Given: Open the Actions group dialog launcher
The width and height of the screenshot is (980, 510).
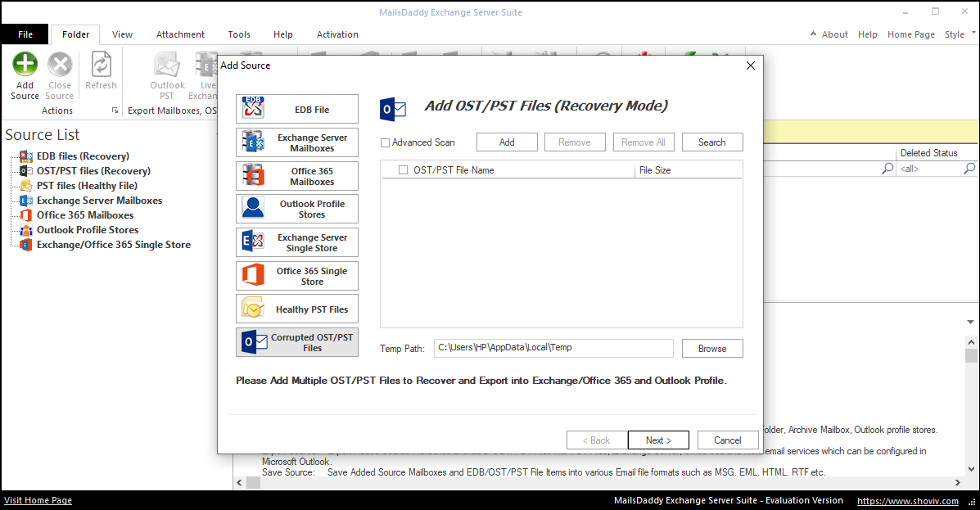Looking at the screenshot, I should click(x=115, y=111).
